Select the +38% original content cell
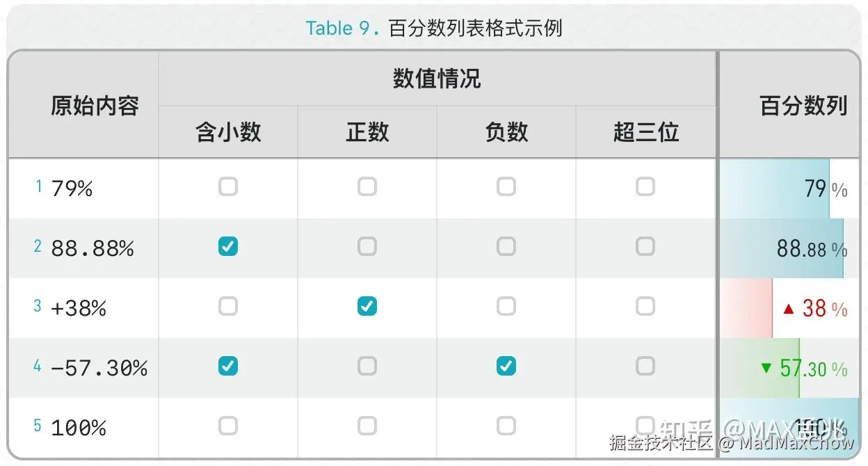This screenshot has width=868, height=466. 79,307
